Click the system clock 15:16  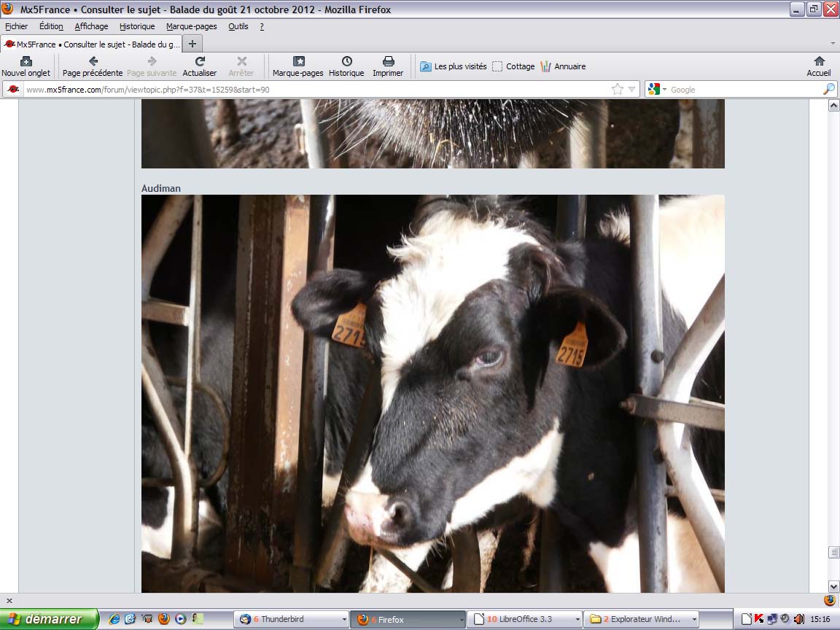click(x=820, y=619)
